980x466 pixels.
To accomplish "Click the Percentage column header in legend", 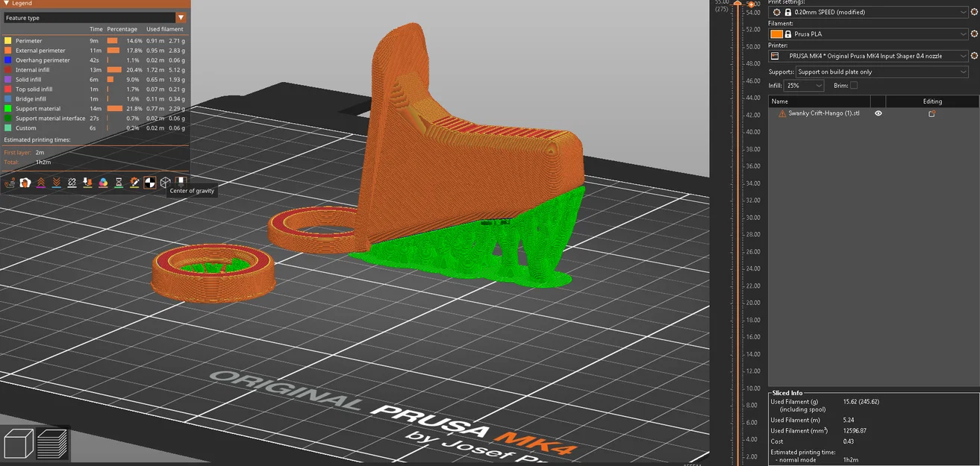I will click(x=122, y=29).
